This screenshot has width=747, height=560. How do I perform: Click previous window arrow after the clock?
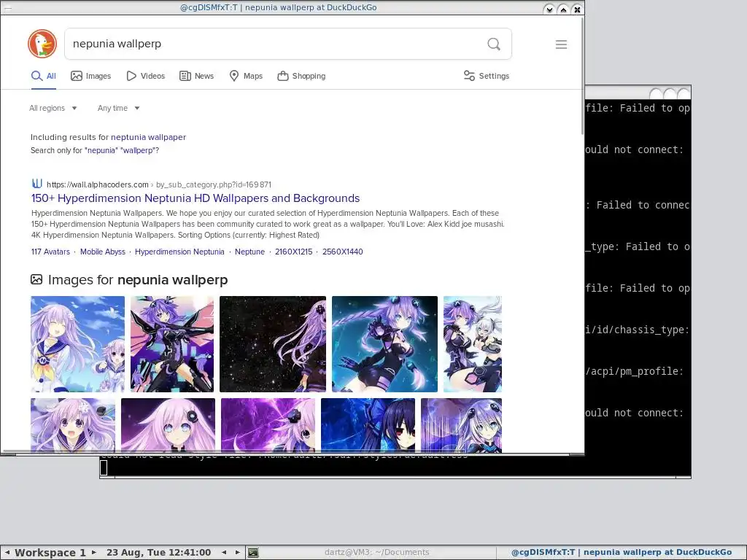point(224,553)
